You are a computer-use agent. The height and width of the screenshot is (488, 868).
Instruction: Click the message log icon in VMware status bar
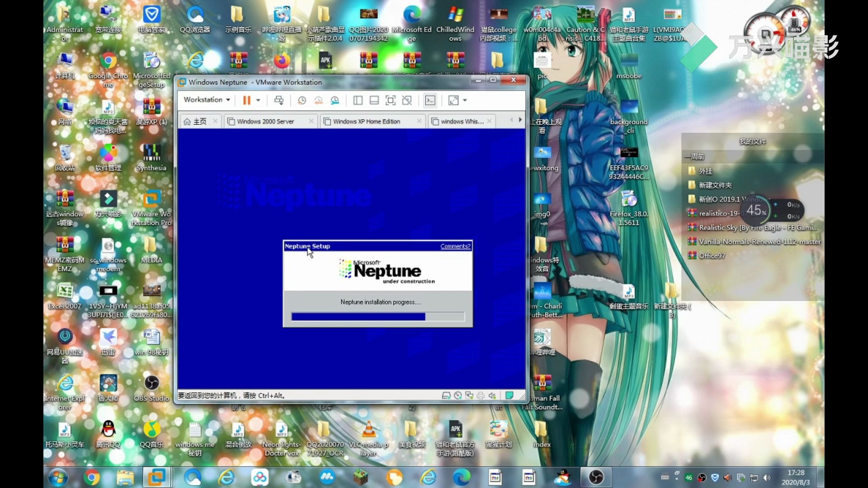(x=509, y=396)
